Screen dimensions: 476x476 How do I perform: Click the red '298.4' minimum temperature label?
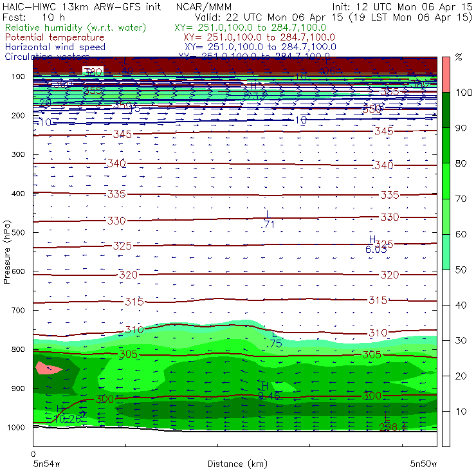(392, 427)
